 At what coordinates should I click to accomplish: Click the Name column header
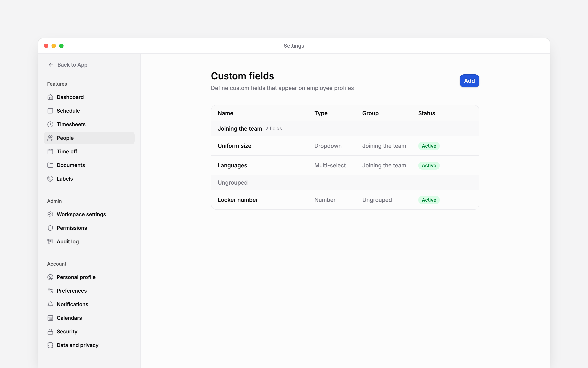tap(225, 113)
